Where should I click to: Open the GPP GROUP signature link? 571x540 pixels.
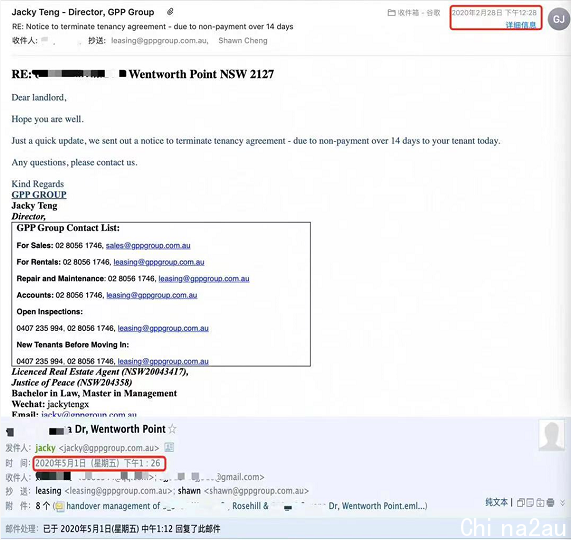click(x=39, y=194)
